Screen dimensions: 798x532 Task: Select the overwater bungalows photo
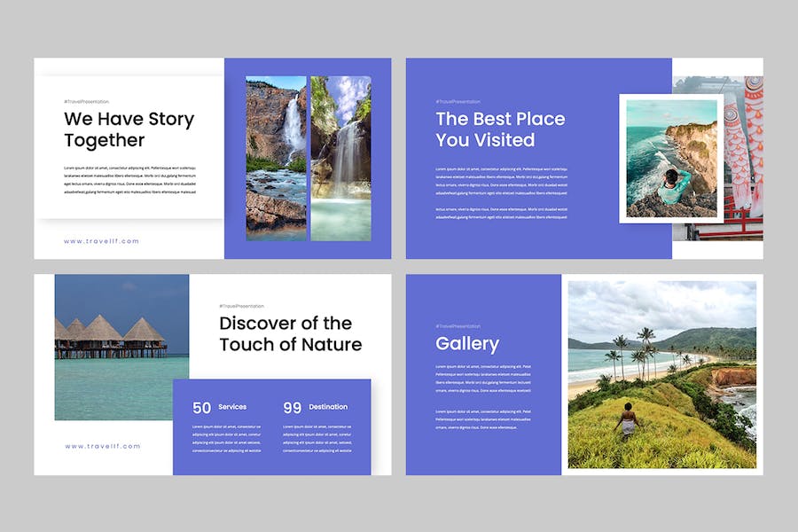(x=121, y=347)
